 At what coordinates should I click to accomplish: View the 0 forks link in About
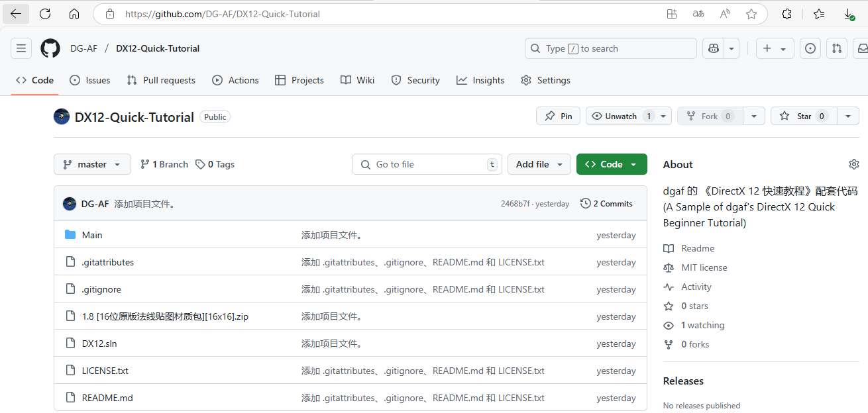[x=686, y=344]
